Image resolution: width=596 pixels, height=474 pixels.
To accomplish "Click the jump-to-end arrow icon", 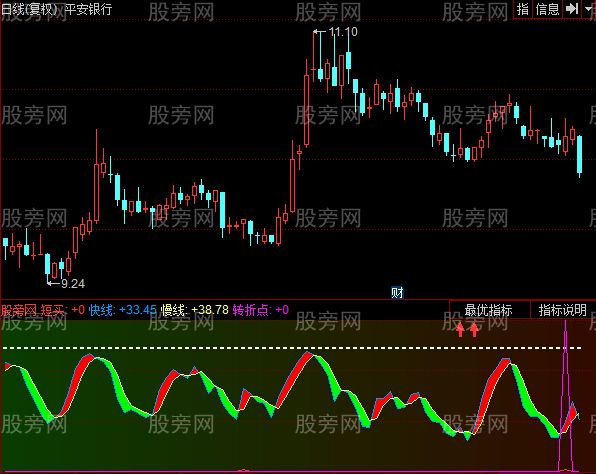I will click(572, 9).
